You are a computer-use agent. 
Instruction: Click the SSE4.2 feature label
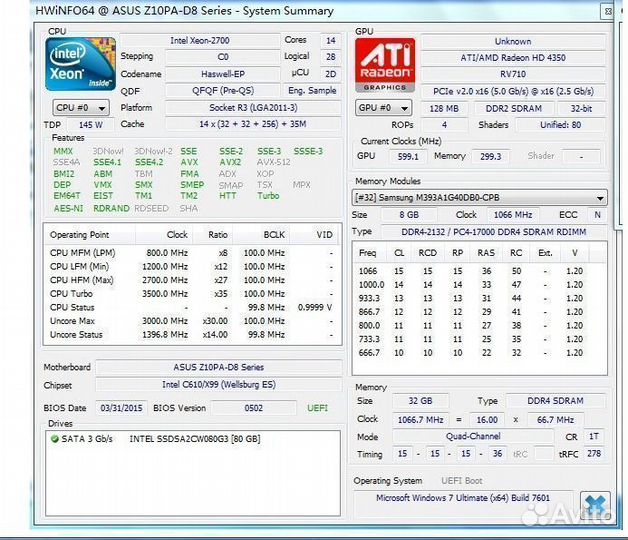click(149, 162)
